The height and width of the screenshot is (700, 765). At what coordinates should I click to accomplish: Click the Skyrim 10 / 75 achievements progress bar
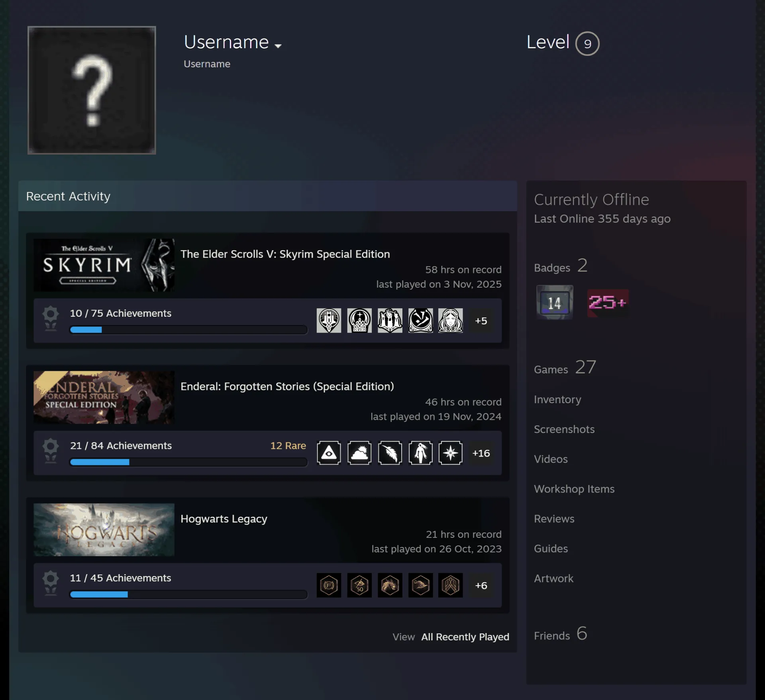click(x=188, y=329)
